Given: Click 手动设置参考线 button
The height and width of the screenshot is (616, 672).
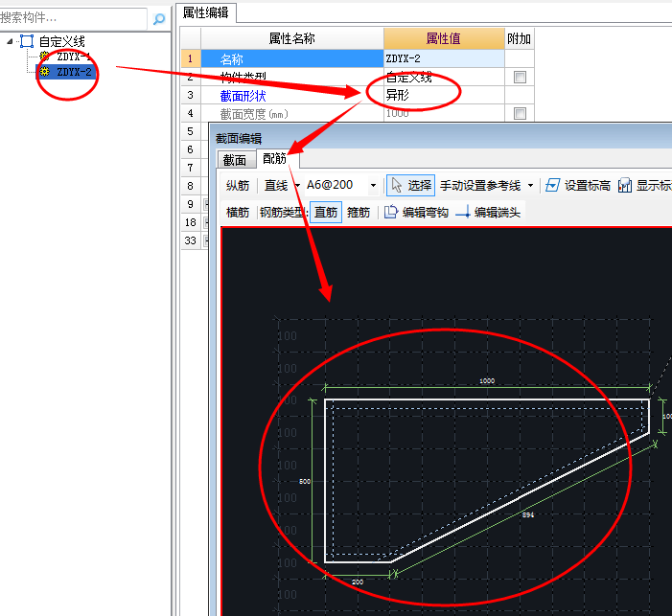Looking at the screenshot, I should 480,186.
